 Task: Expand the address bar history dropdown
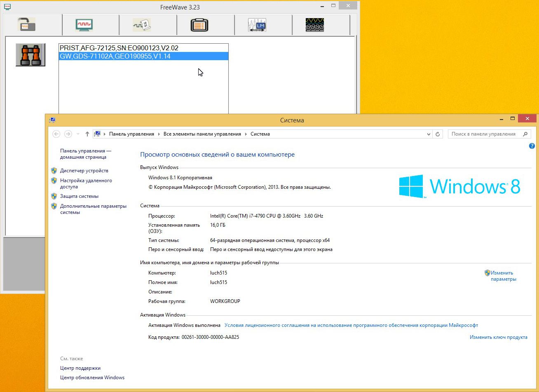click(429, 134)
